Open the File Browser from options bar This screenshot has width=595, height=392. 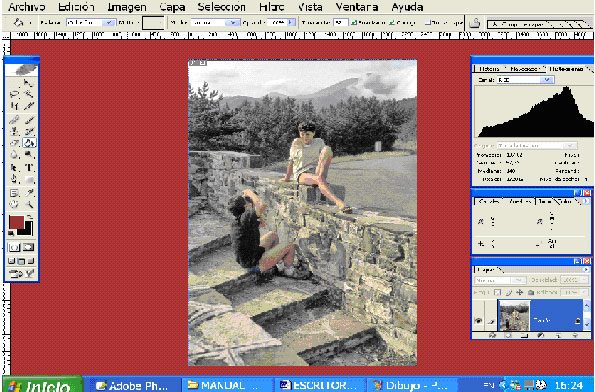[x=474, y=23]
